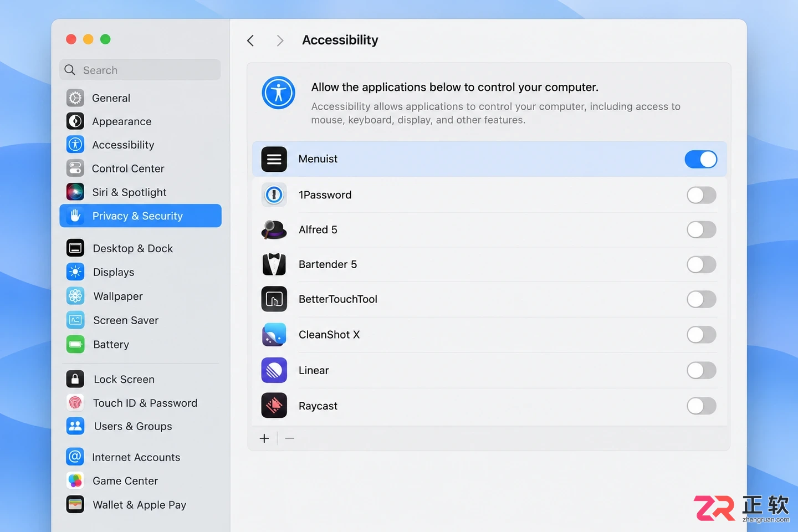Add an app with the plus button
The image size is (798, 532).
tap(264, 438)
